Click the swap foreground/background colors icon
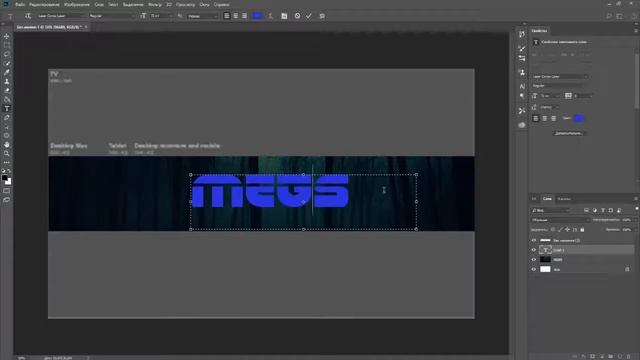The image size is (640, 360). 9,171
